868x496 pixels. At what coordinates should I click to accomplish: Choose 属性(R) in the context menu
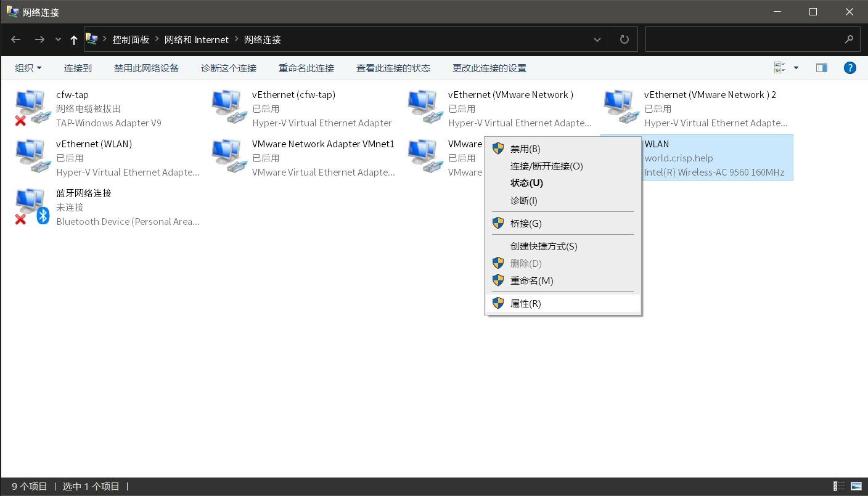point(525,303)
